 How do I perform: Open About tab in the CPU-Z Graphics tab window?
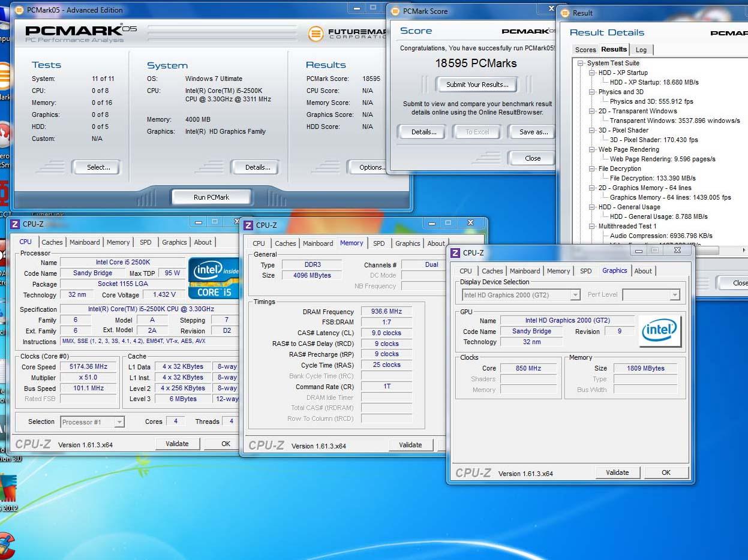click(643, 271)
